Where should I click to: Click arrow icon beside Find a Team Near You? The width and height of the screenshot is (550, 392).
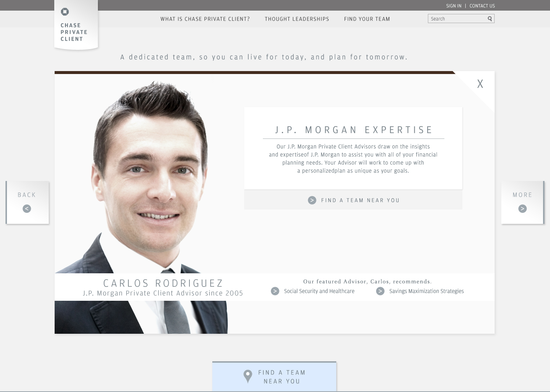pos(312,200)
